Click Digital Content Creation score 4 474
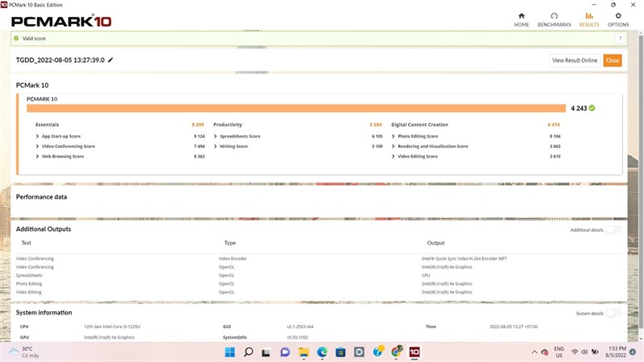 (553, 125)
